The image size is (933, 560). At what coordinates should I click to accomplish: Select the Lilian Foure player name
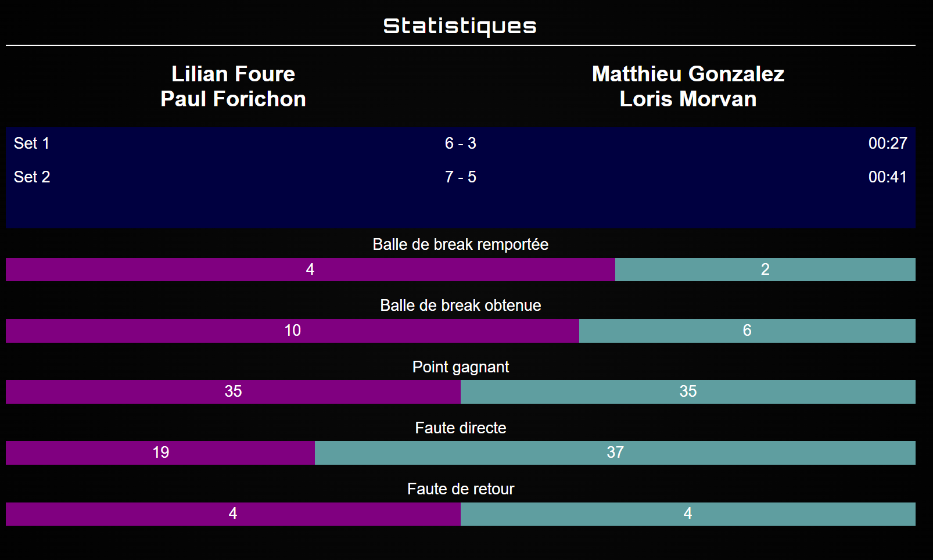coord(233,74)
